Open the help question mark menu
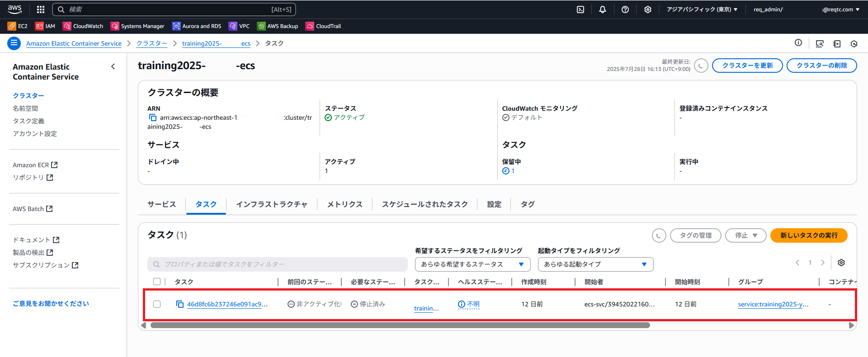The width and height of the screenshot is (868, 357). pos(625,9)
